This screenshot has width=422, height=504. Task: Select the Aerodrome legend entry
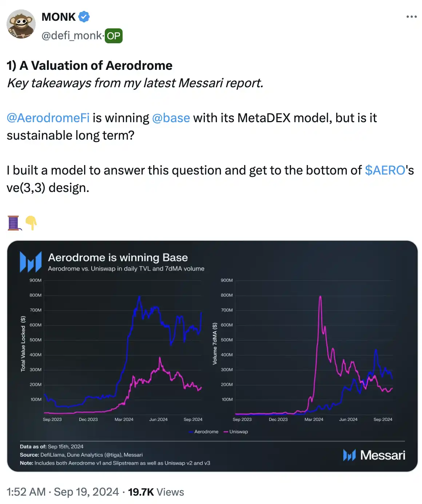tap(204, 432)
